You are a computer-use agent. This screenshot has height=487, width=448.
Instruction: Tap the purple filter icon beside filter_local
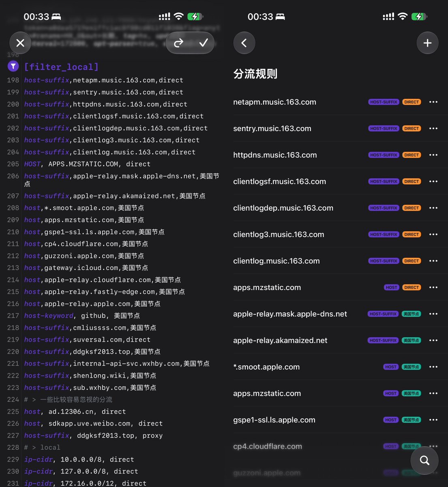[x=13, y=66]
